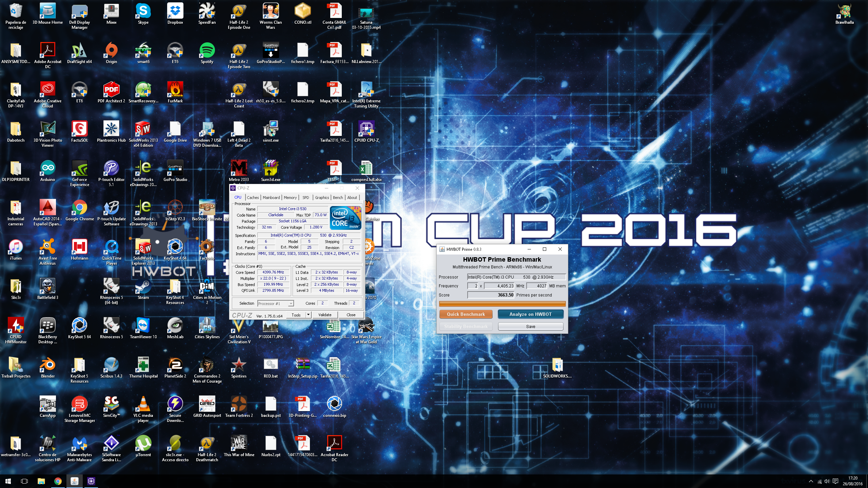Open the volume control in system tray
Screen dimensions: 868x488
[827, 481]
